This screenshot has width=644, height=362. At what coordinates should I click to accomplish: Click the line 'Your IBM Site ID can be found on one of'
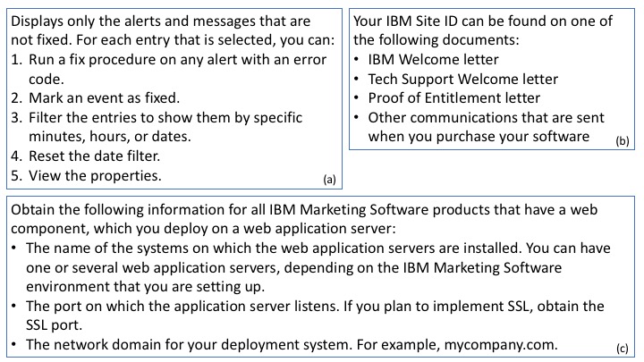[483, 21]
